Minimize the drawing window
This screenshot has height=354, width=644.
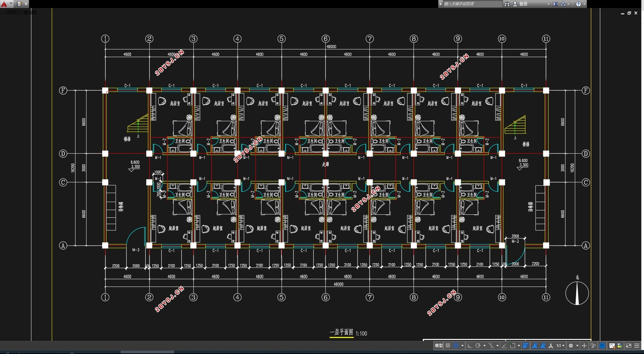pos(622,13)
